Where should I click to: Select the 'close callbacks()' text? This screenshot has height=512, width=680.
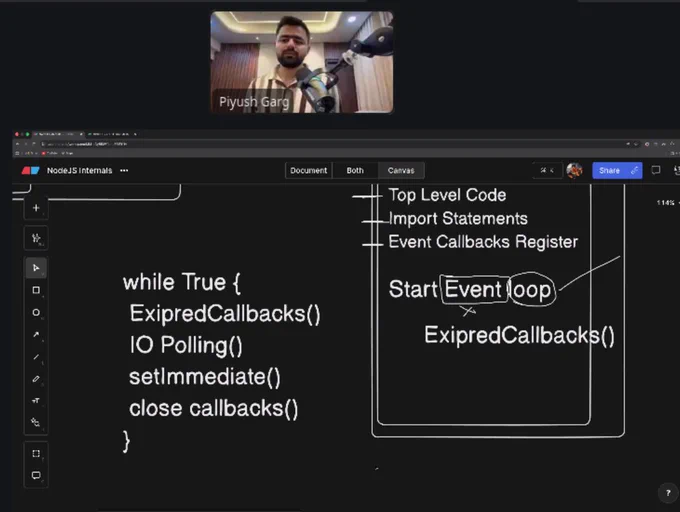pyautogui.click(x=213, y=408)
